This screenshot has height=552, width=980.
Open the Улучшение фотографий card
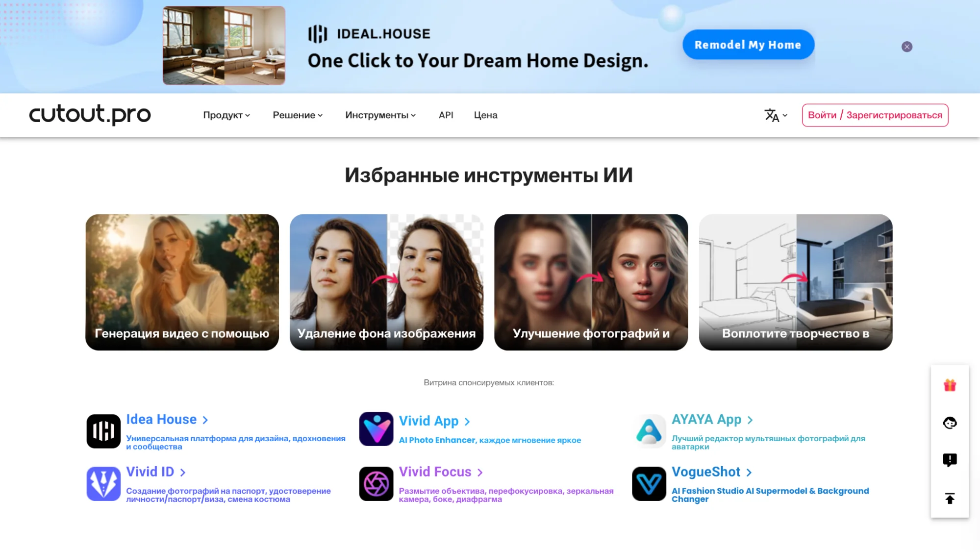pos(591,282)
